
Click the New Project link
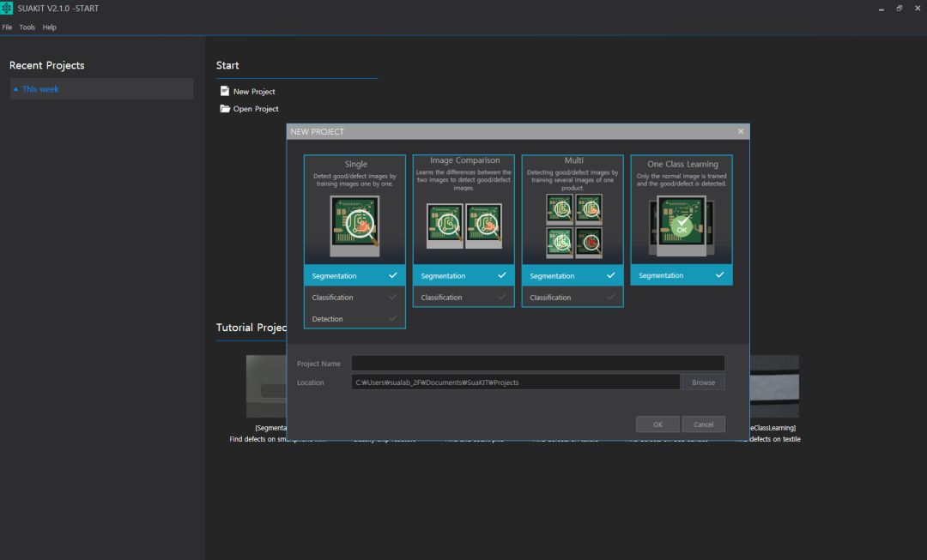click(253, 92)
